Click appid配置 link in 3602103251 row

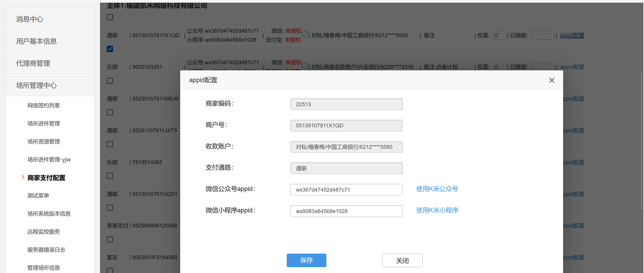click(572, 67)
